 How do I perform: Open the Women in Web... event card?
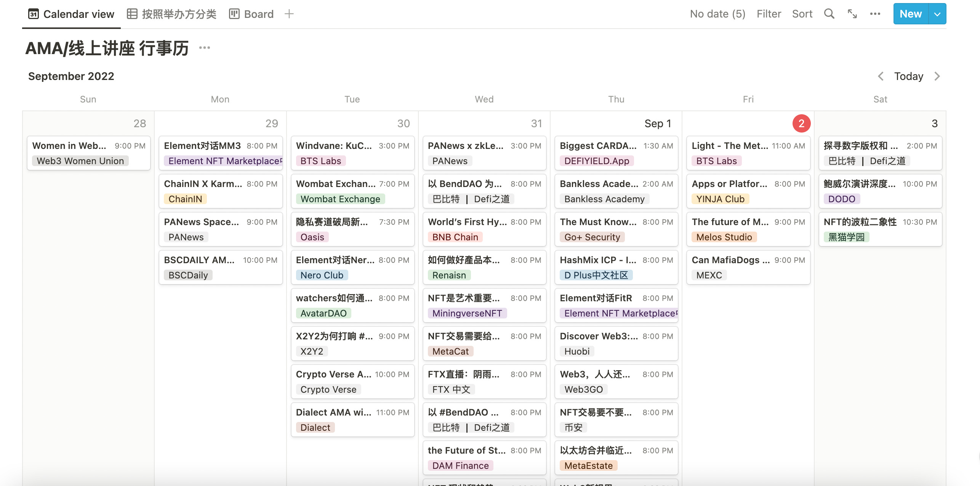pos(89,153)
